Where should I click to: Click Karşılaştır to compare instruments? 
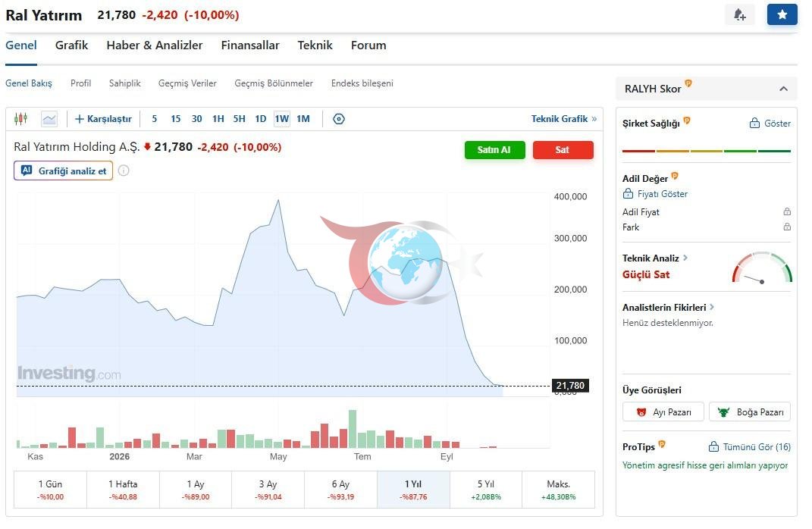104,119
